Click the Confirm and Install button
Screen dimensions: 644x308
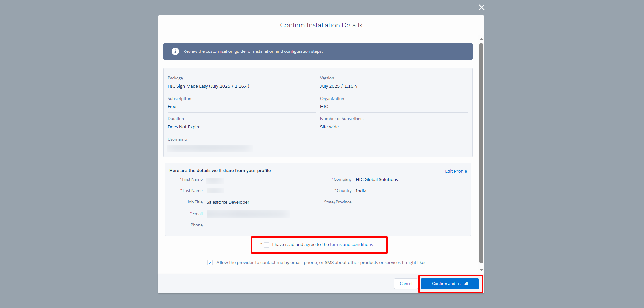point(449,284)
